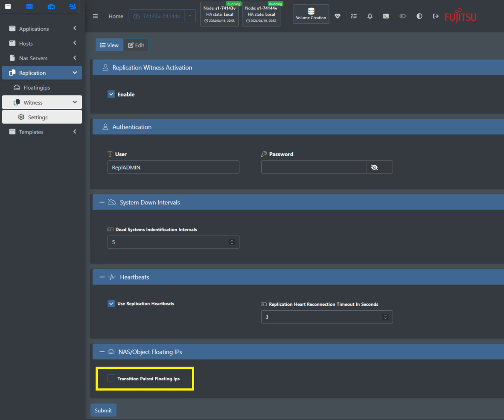The width and height of the screenshot is (504, 420).
Task: Click the logout icon
Action: pos(436,16)
